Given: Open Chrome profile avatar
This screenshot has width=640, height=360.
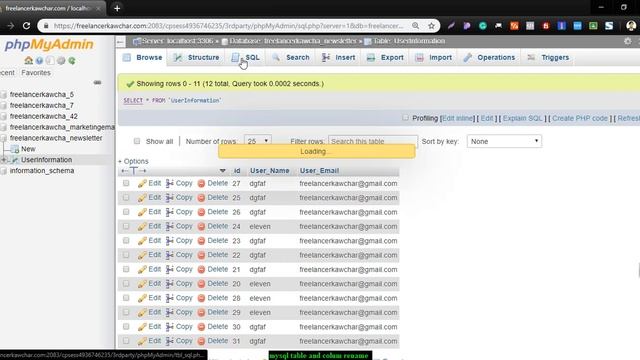Looking at the screenshot, I should point(631,26).
